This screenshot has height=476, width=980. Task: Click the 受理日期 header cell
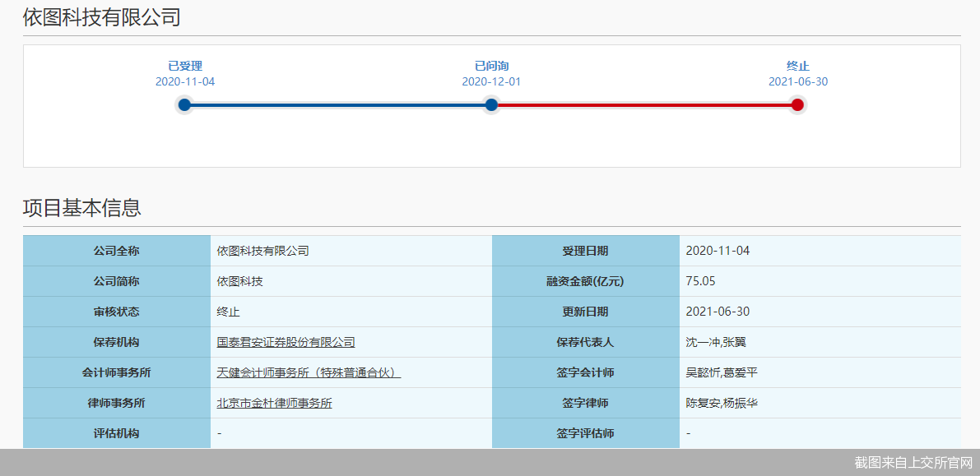coord(586,251)
